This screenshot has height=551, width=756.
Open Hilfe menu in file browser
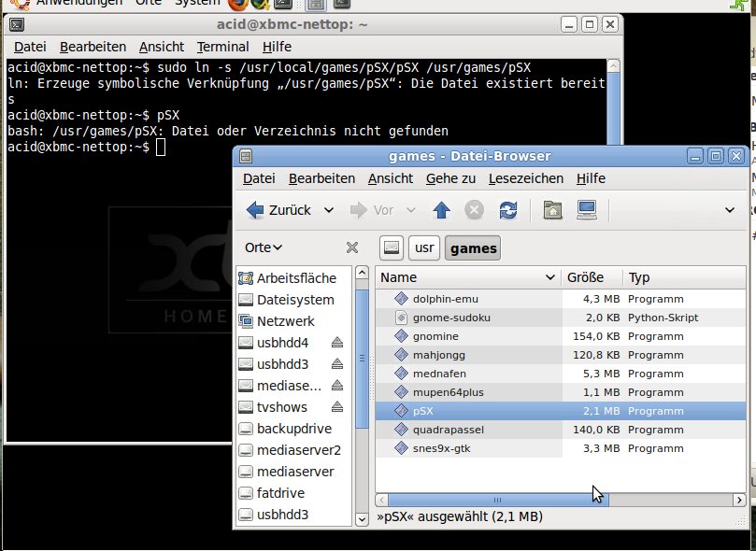point(591,178)
